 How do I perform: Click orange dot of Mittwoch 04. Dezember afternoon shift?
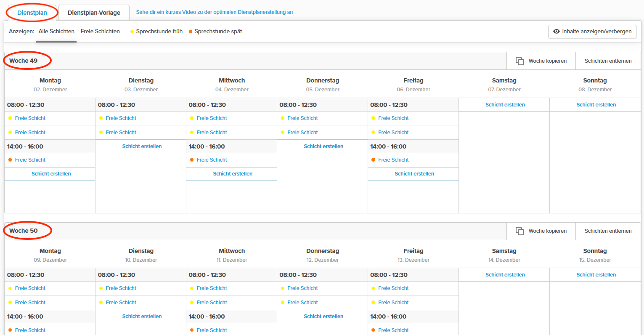192,160
